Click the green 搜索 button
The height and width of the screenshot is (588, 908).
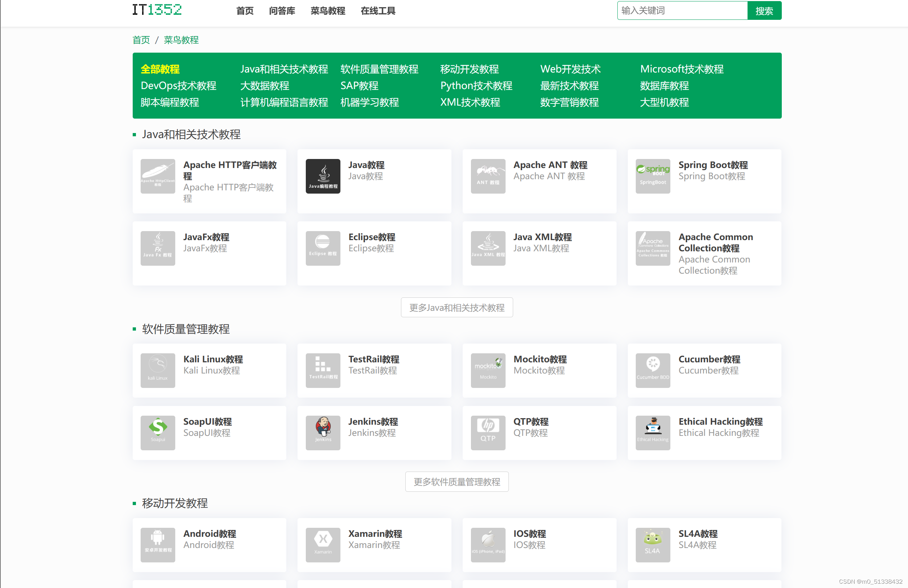click(x=764, y=11)
